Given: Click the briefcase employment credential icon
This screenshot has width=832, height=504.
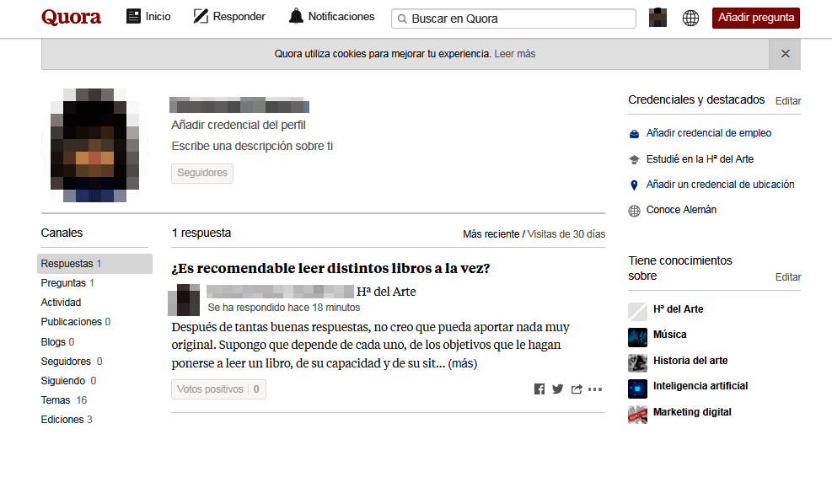Looking at the screenshot, I should click(634, 133).
